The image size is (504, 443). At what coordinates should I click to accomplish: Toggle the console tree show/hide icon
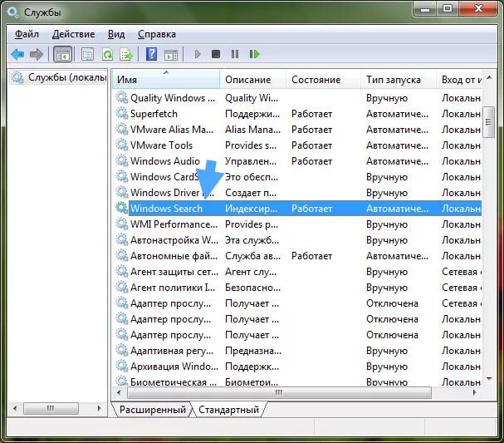(x=62, y=54)
